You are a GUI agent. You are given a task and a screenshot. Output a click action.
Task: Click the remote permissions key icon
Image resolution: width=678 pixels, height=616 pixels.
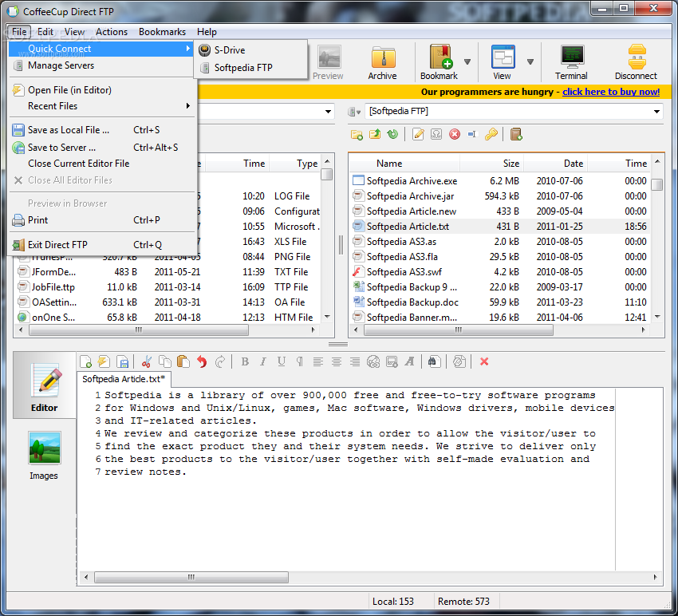tap(491, 135)
